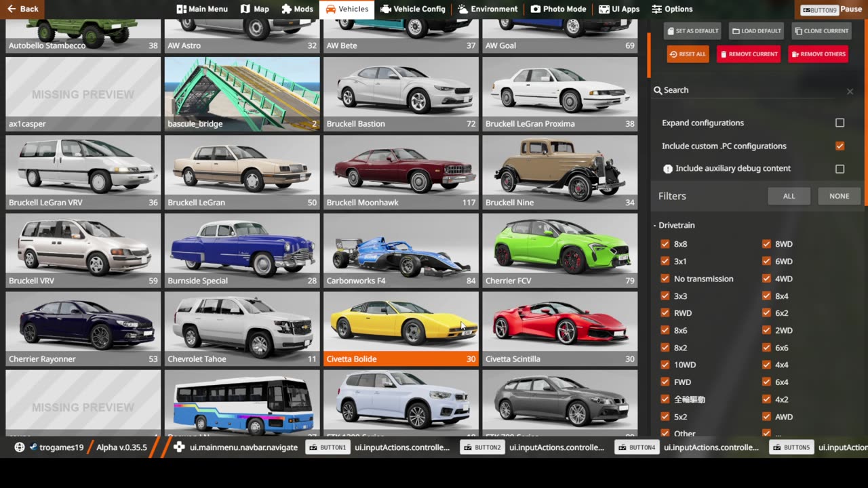Click the navbar navigate d-pad icon

(179, 447)
